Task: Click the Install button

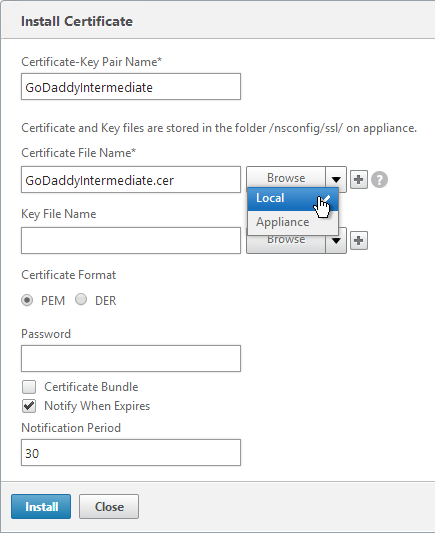Action: pos(41,506)
